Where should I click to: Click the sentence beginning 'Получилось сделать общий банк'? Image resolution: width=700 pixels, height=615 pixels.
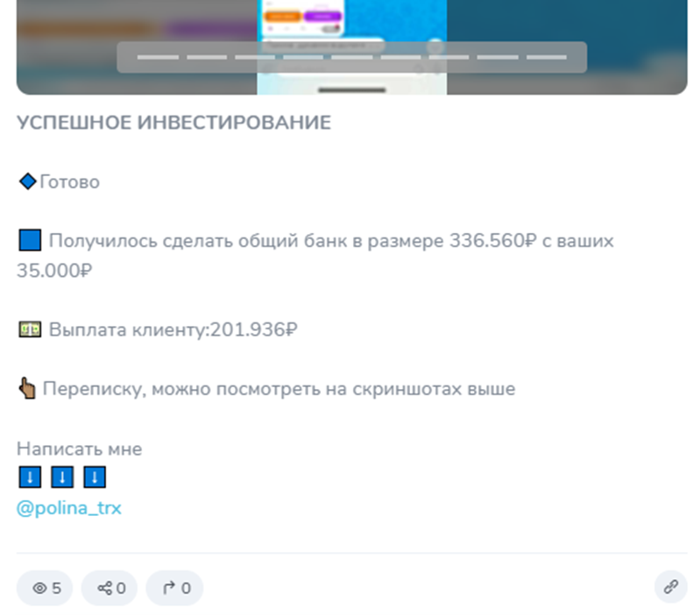pyautogui.click(x=315, y=256)
